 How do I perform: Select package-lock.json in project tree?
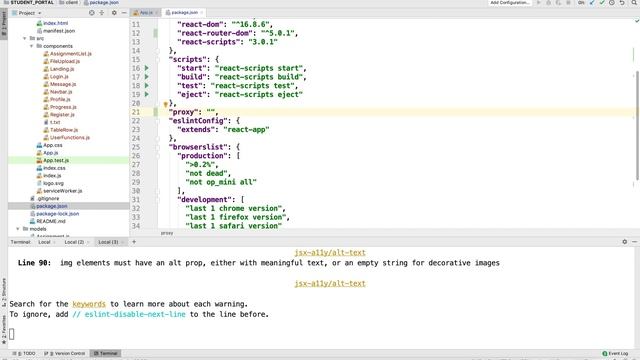click(x=54, y=214)
